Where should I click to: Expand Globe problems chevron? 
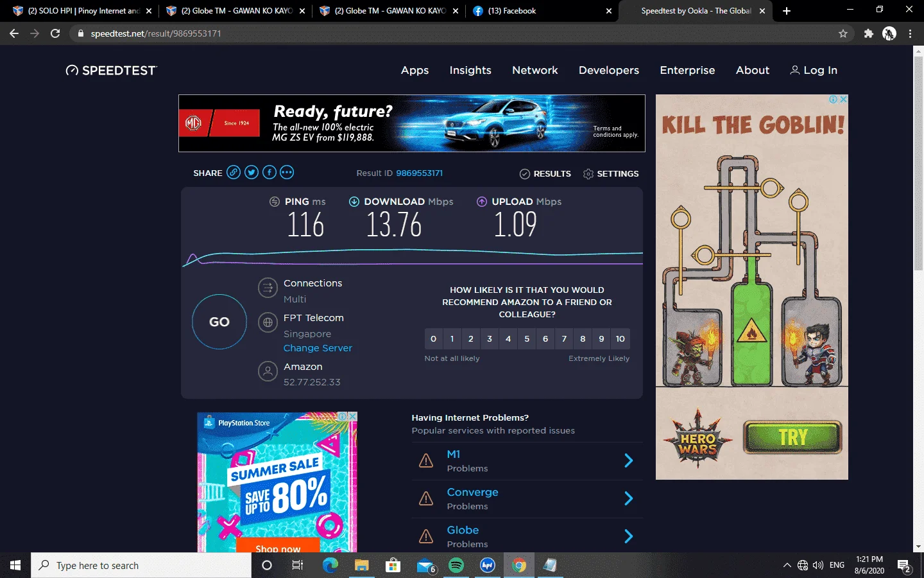point(629,536)
